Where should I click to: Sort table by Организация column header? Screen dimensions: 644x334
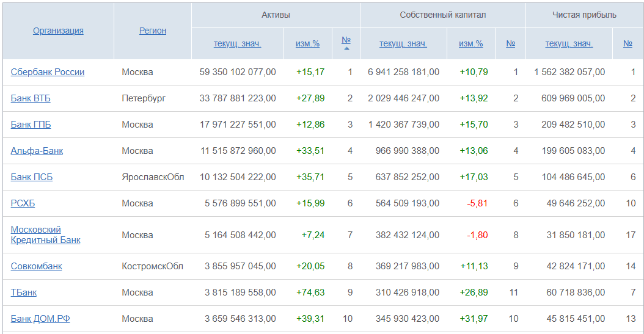click(58, 31)
